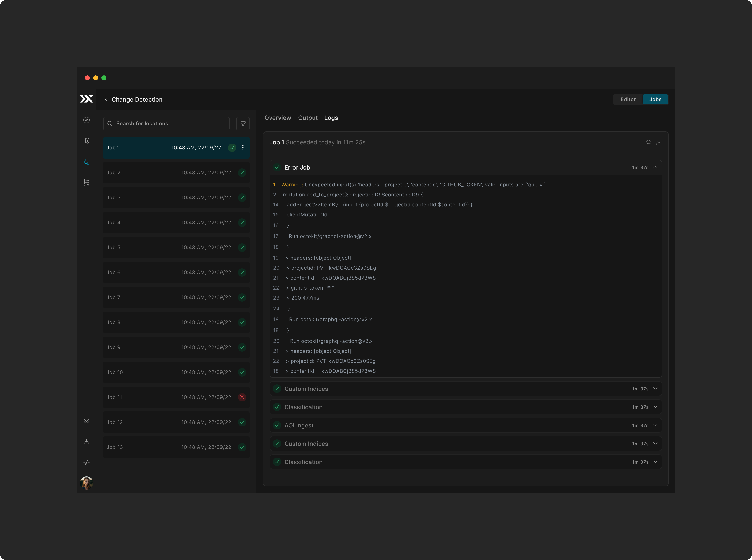Image resolution: width=752 pixels, height=560 pixels.
Task: Download Job 1 logs
Action: click(658, 142)
